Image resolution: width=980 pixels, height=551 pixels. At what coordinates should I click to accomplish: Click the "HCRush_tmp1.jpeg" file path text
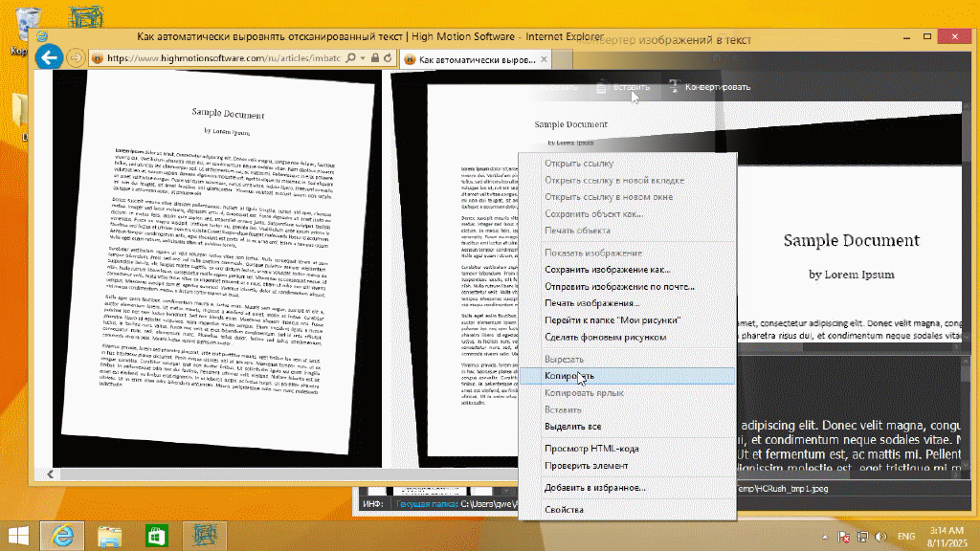tap(783, 489)
